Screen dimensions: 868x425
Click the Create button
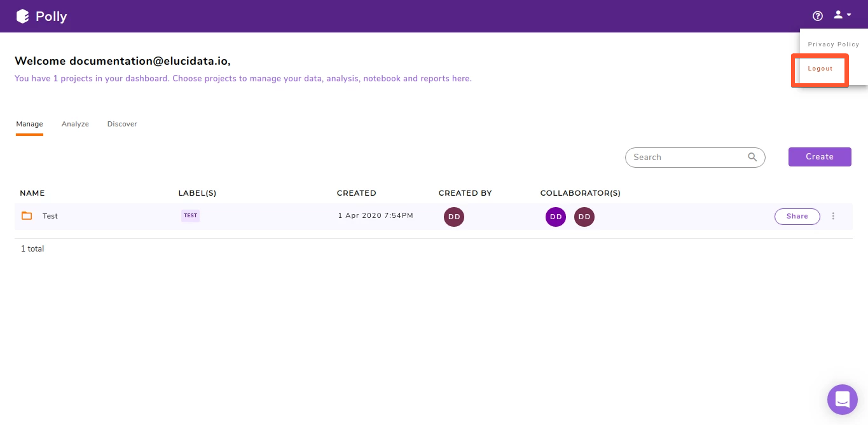pos(820,157)
